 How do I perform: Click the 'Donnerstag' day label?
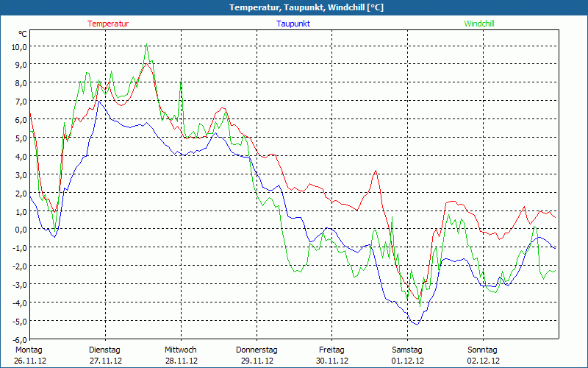click(x=257, y=350)
